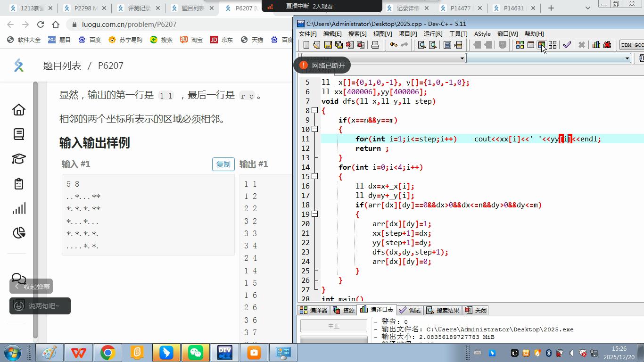Expand the right function list combo box
This screenshot has width=644, height=362.
coord(627,58)
